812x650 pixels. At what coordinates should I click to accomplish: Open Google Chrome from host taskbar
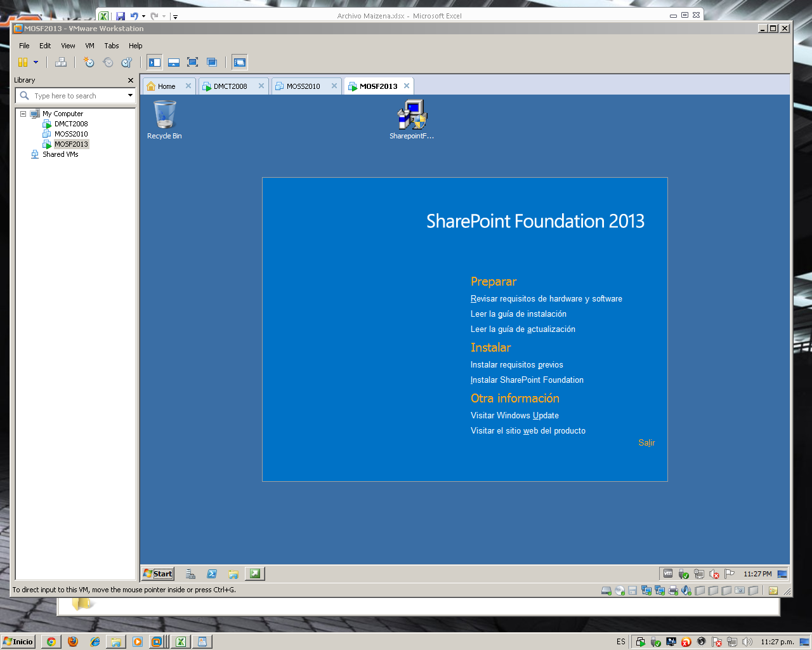[x=51, y=642]
